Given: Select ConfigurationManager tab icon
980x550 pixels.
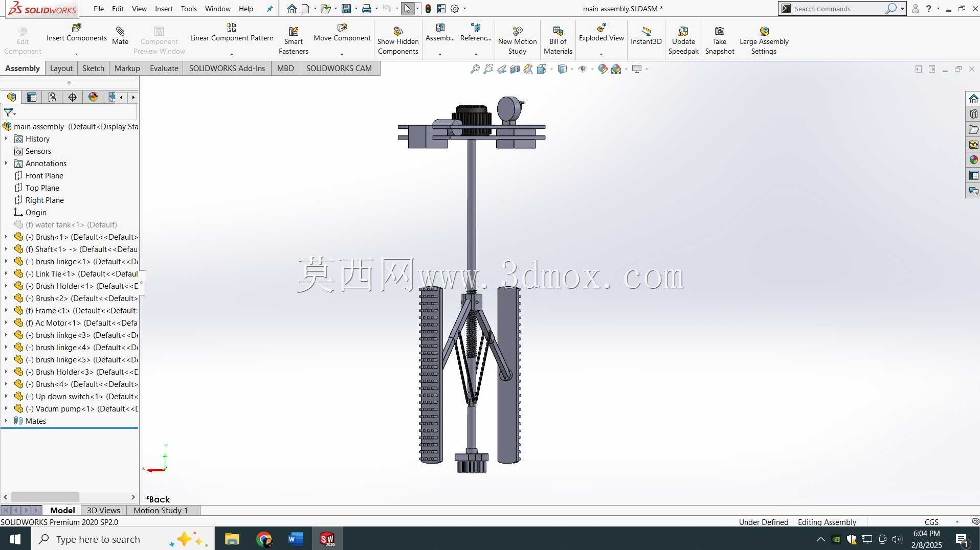Looking at the screenshot, I should coord(52,97).
